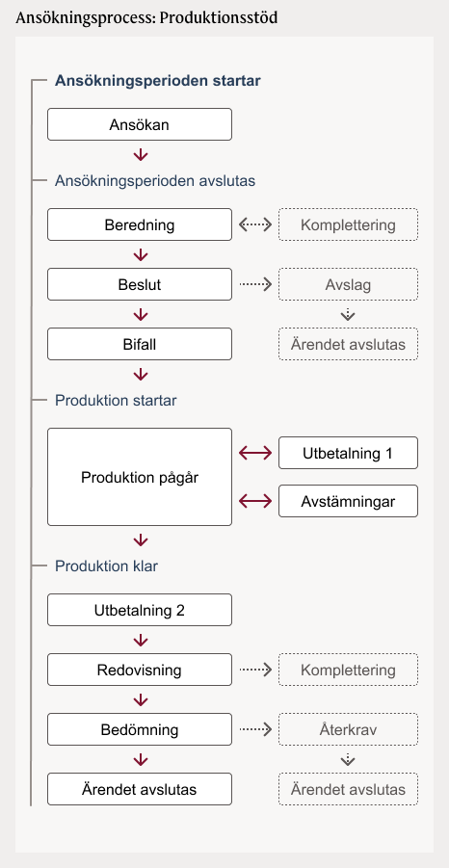449x868 pixels.
Task: Click double arrow pointing to Avstämningar
Action: (x=255, y=501)
